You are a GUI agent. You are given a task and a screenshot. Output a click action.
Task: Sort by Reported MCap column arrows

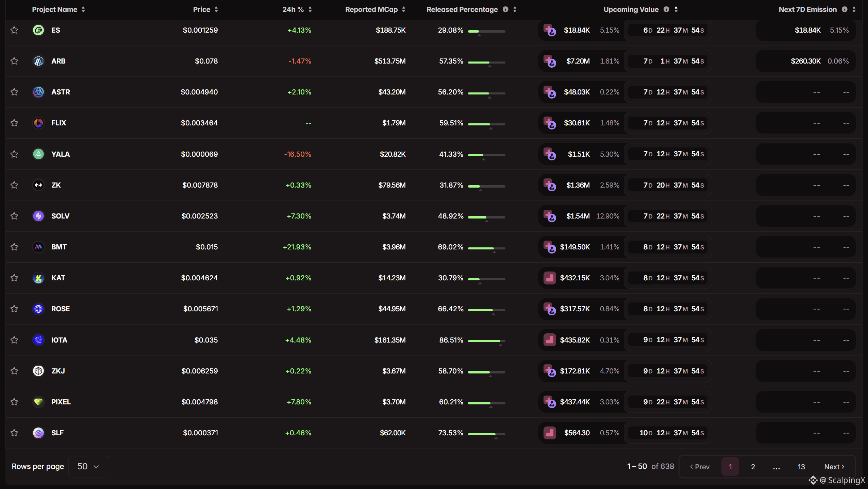[x=404, y=10]
